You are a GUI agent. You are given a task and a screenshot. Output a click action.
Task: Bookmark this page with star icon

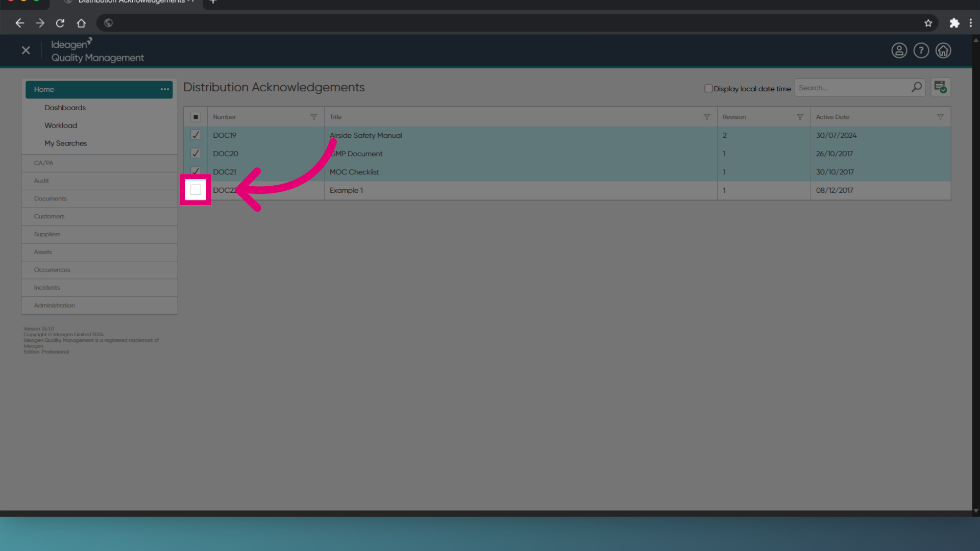point(928,23)
